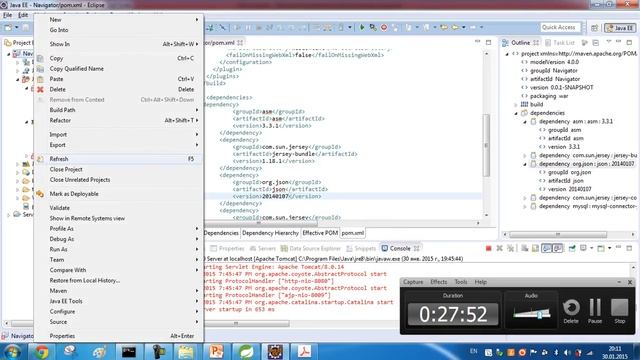Terminate server with red square in Console

(x=488, y=248)
